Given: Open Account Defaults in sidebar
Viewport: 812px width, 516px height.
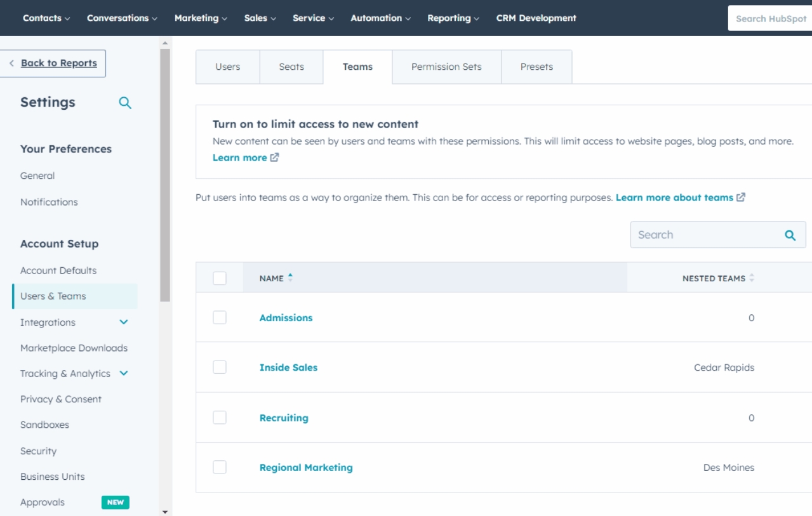Looking at the screenshot, I should (58, 270).
